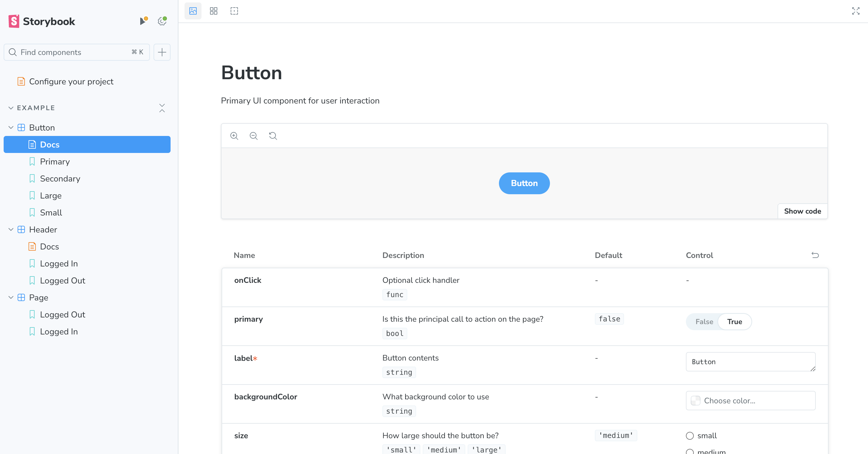Screen dimensions: 868x454
Task: Open the Page Logged Out story
Action: point(62,314)
